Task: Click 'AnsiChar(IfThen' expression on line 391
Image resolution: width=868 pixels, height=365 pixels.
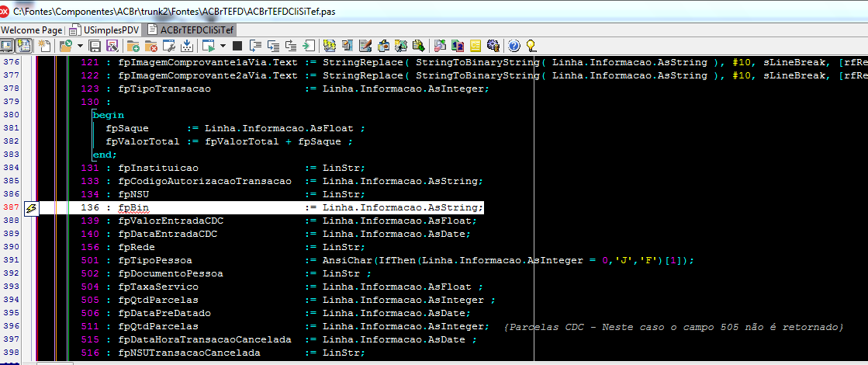Action: pyautogui.click(x=369, y=260)
